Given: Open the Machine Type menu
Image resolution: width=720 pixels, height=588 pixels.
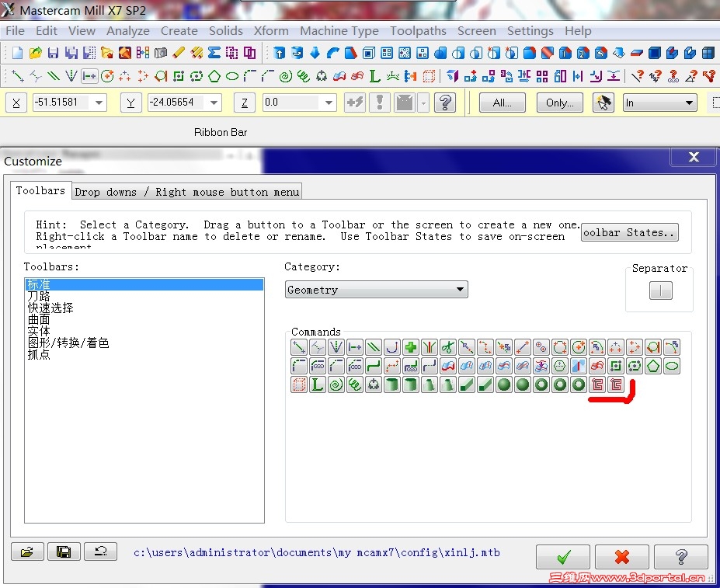Looking at the screenshot, I should click(339, 31).
